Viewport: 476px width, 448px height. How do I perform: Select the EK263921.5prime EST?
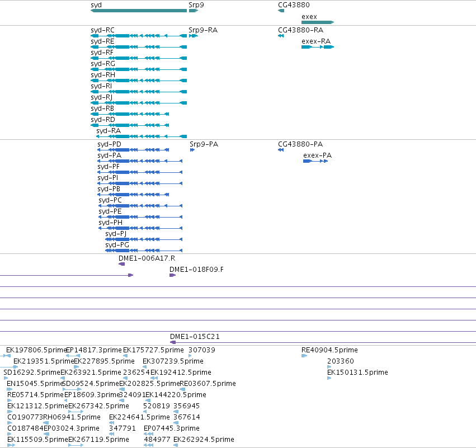tap(63, 378)
